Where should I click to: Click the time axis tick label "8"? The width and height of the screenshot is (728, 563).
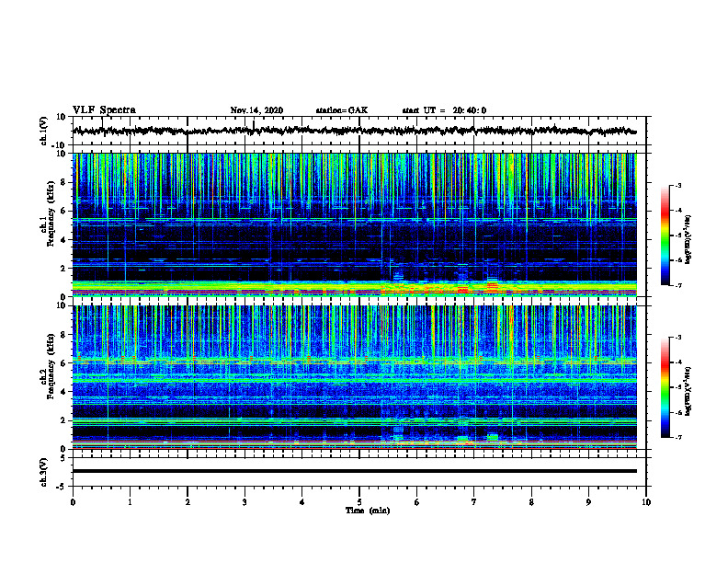(x=531, y=502)
